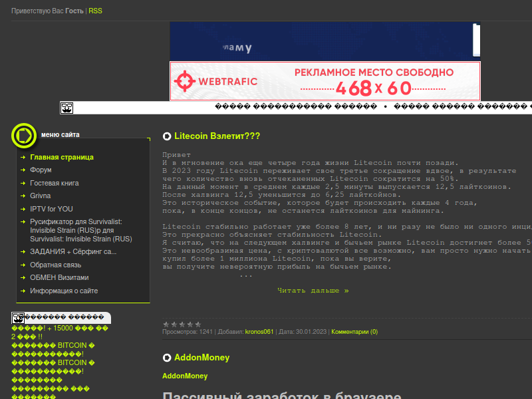
Task: Click the arrow bullet beside Информация о сайте
Action: 23,291
